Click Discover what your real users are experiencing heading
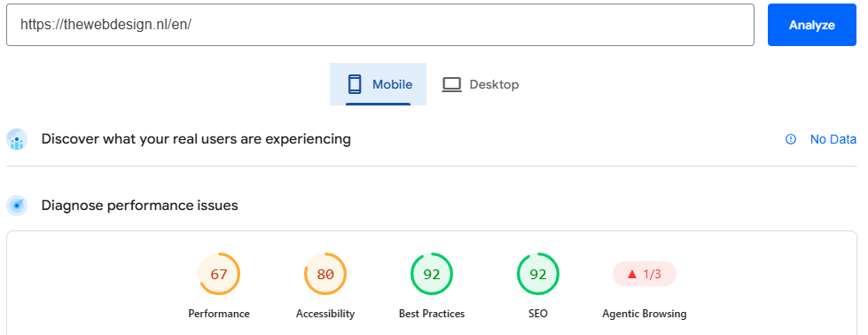 tap(196, 139)
